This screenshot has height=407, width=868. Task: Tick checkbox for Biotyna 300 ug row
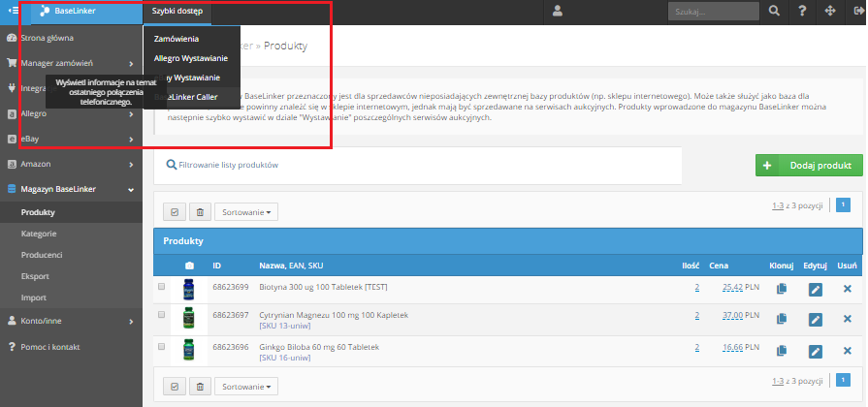tap(161, 287)
